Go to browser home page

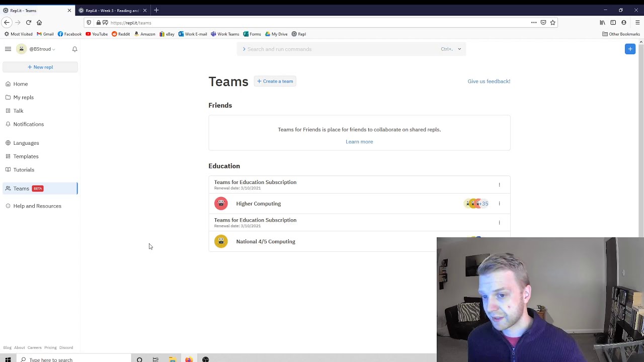coord(39,23)
